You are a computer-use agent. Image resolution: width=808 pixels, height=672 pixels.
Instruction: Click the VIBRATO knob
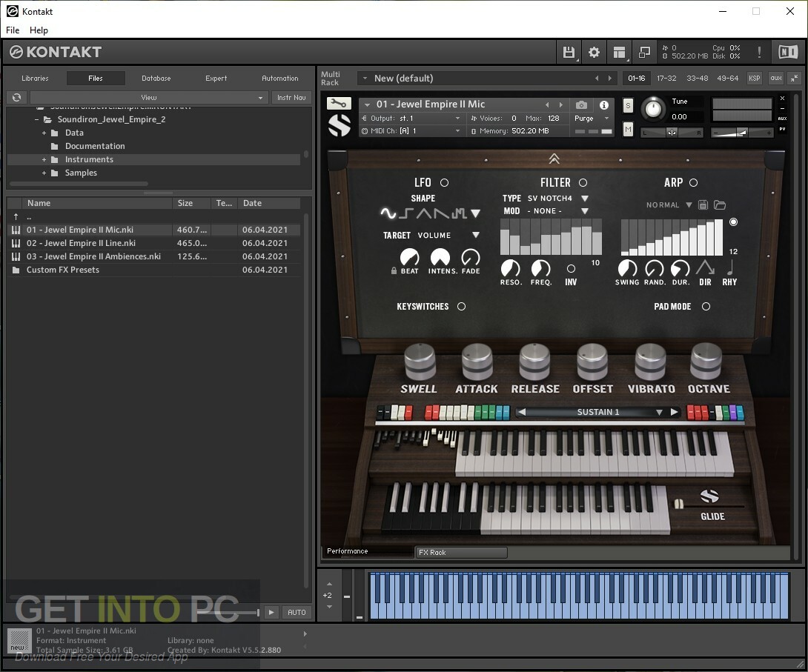click(x=650, y=362)
